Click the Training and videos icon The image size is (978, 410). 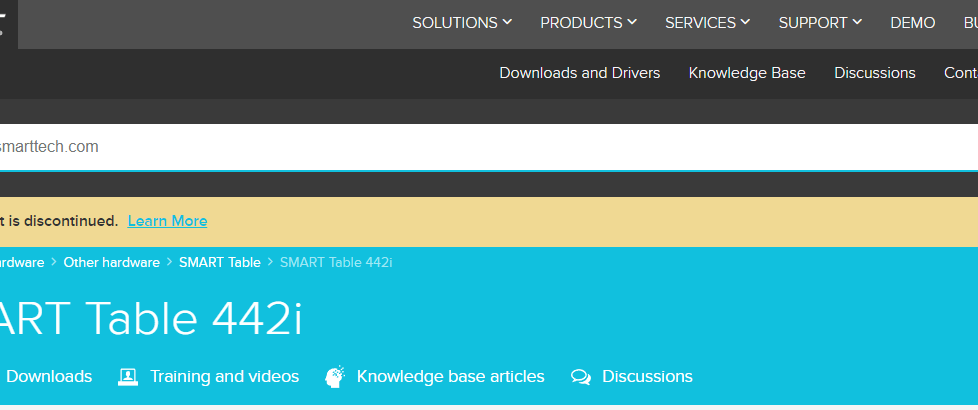128,377
